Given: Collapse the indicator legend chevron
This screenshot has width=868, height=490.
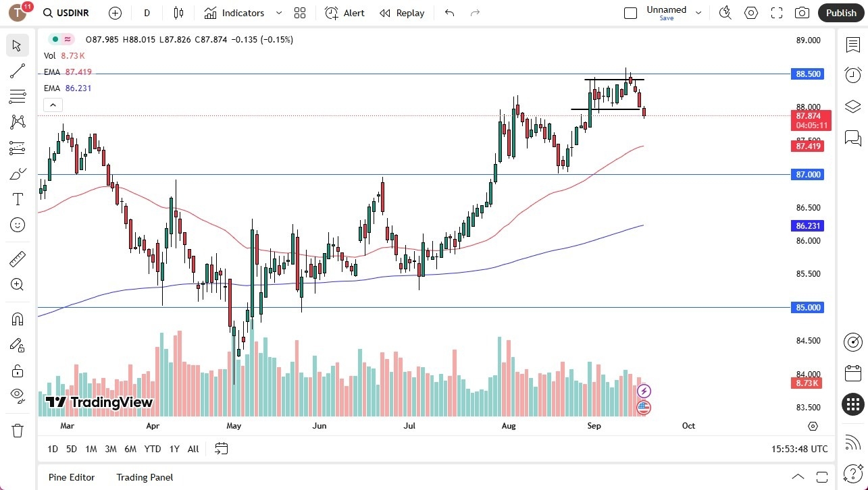Looking at the screenshot, I should coord(53,105).
